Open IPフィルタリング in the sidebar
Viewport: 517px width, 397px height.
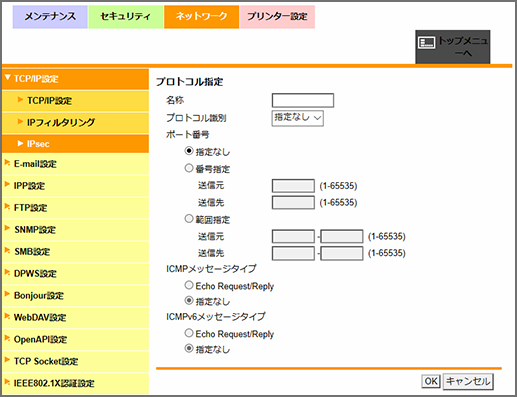(x=75, y=122)
